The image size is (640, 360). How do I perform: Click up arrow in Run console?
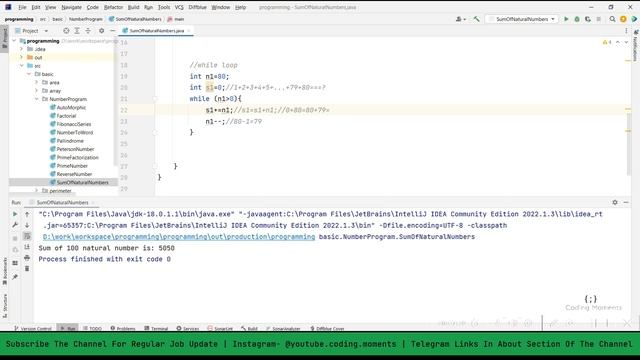[27, 214]
